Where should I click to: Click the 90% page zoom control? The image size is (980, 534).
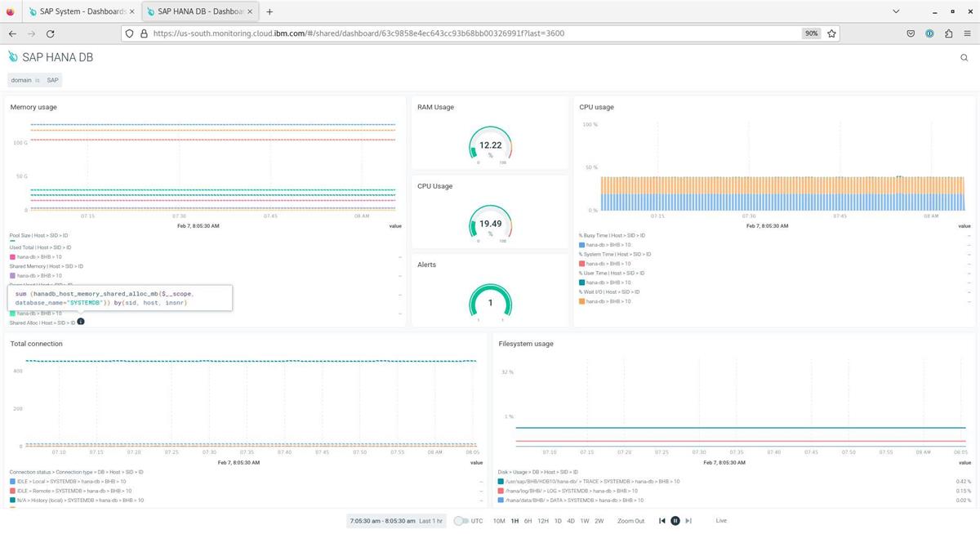809,33
